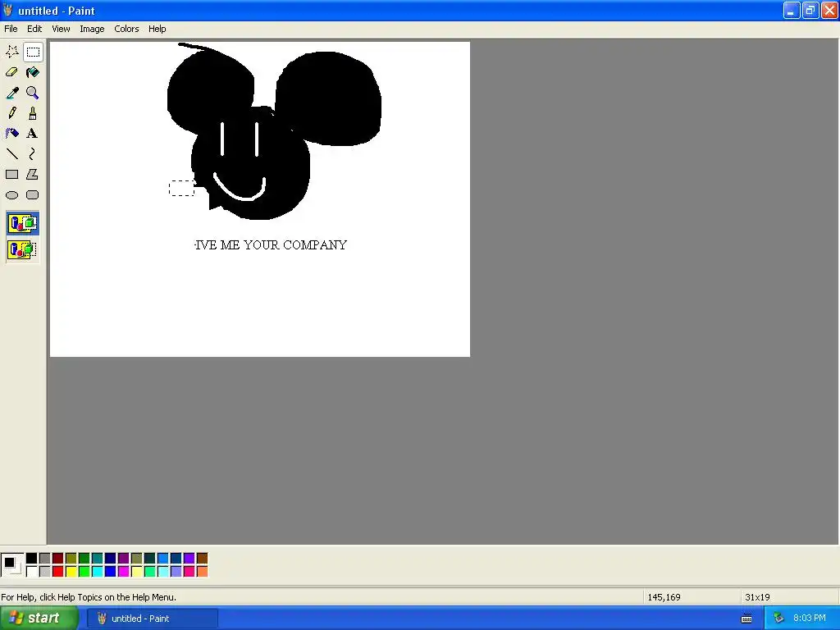Open the Image menu
This screenshot has height=630, width=840.
tap(92, 29)
